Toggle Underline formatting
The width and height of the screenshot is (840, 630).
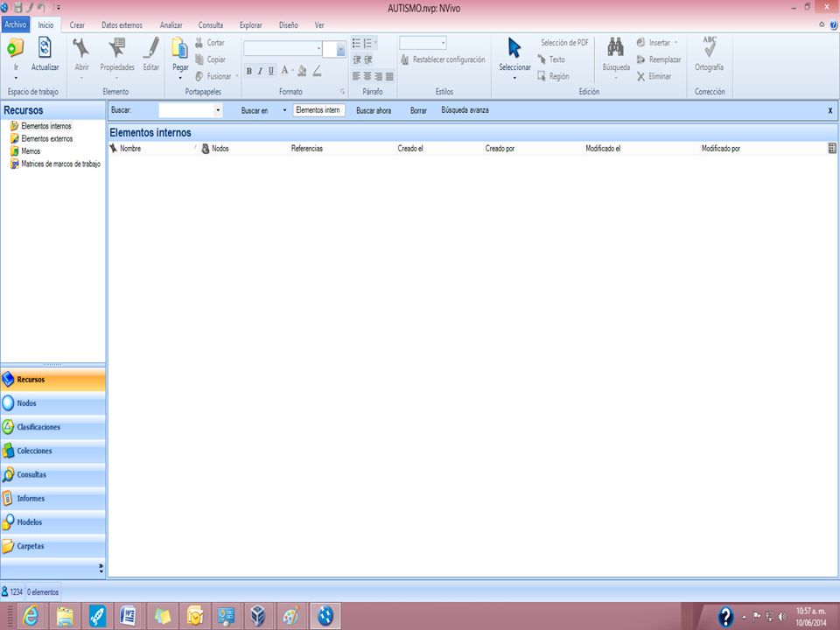coord(271,71)
